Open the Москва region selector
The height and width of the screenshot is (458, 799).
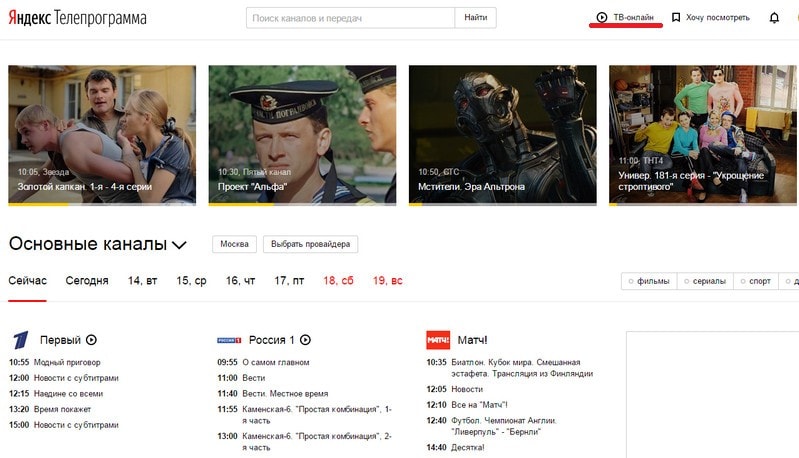pos(234,244)
